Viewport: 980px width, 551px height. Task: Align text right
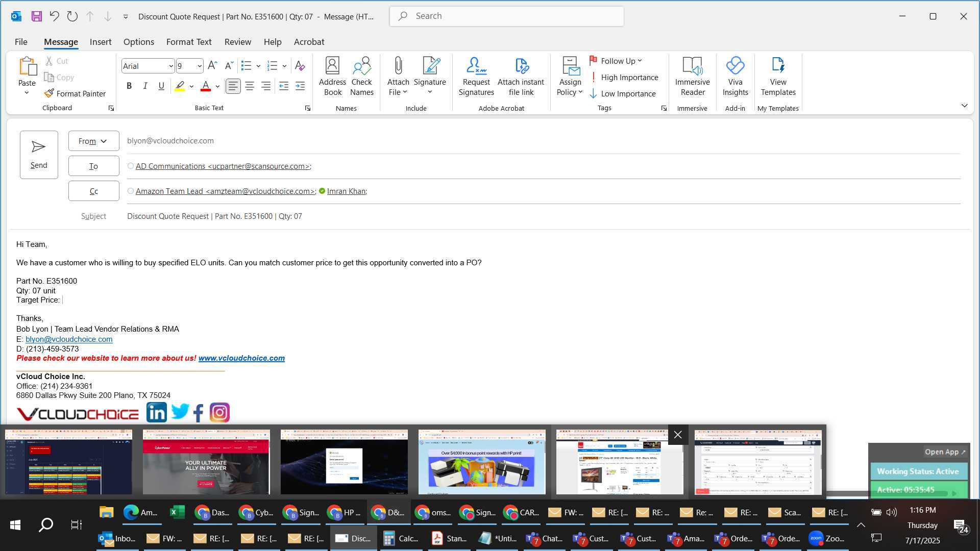point(266,86)
